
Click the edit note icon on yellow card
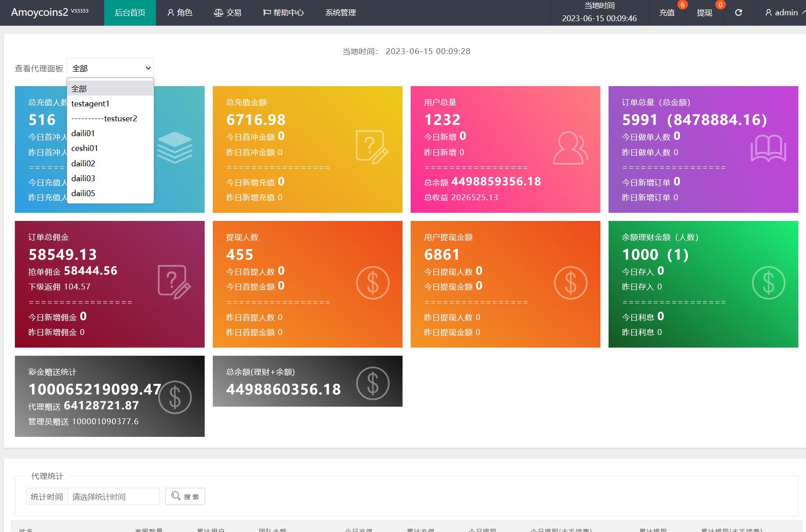coord(372,147)
